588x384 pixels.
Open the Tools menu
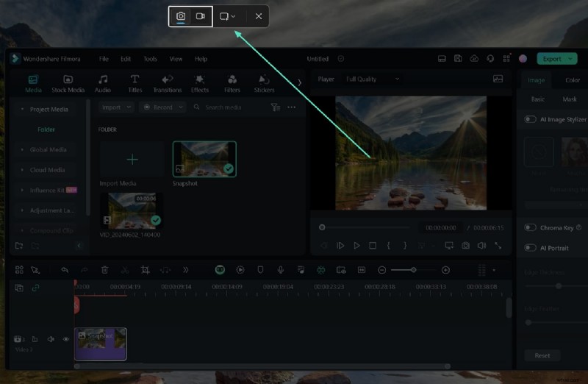150,59
